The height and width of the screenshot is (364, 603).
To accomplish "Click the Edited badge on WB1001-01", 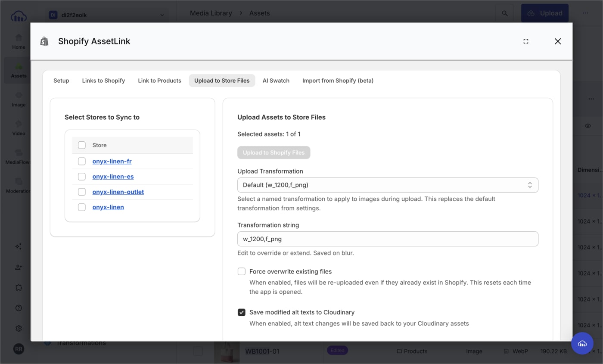I will tap(337, 351).
